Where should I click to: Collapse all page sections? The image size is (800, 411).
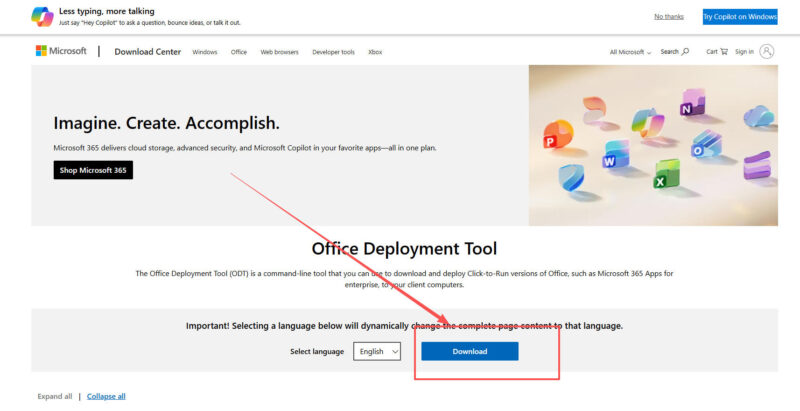106,396
